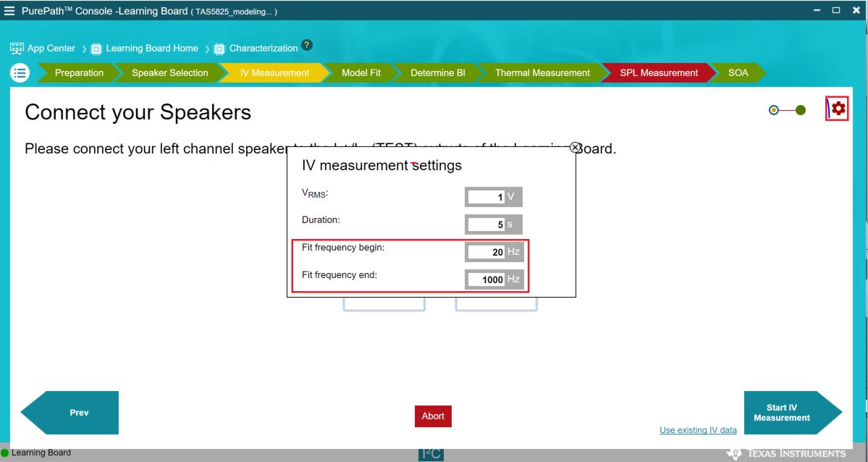Image resolution: width=868 pixels, height=462 pixels.
Task: Go to the Determine Bl step
Action: pyautogui.click(x=437, y=72)
